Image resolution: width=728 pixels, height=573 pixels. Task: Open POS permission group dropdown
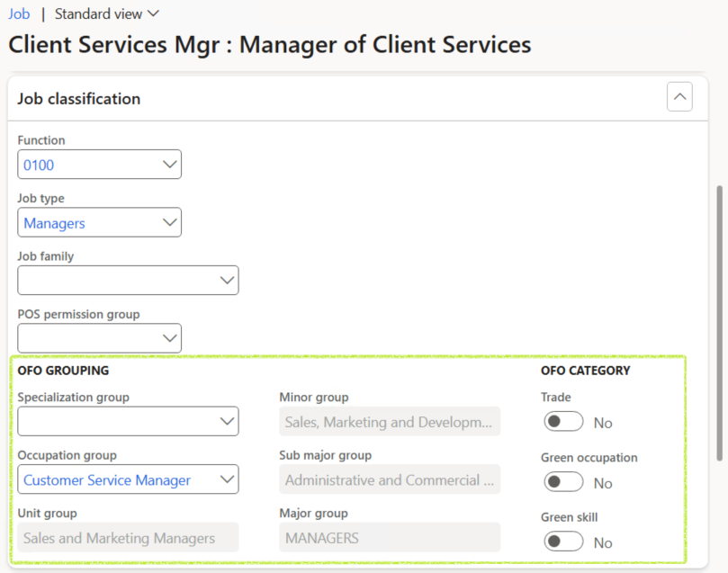click(99, 338)
